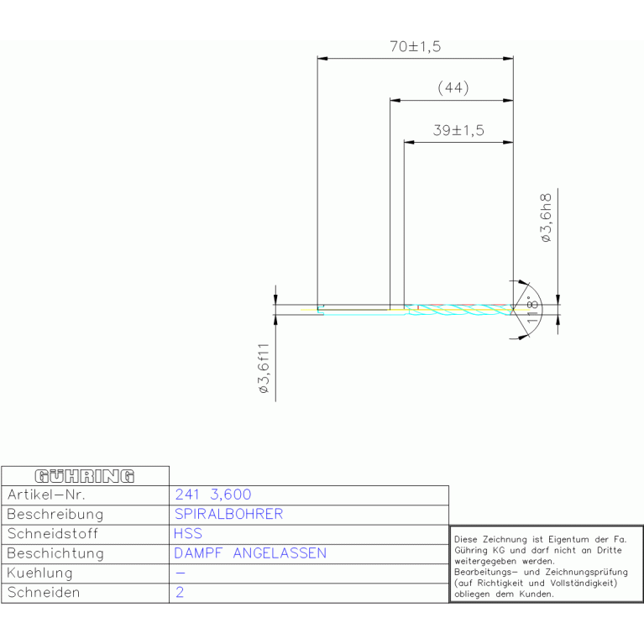644x644 pixels.
Task: Click the Gühring KG ownership disclaimer box
Action: [546, 564]
